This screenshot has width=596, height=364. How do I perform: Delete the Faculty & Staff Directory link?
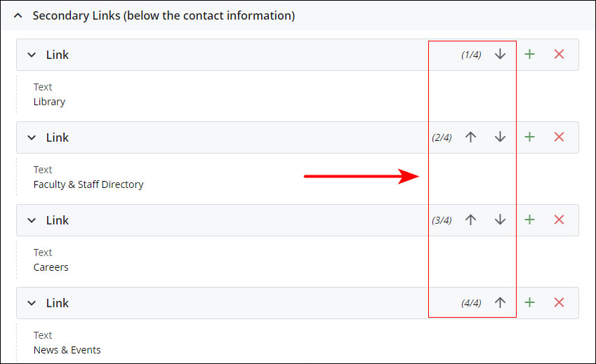pyautogui.click(x=559, y=137)
